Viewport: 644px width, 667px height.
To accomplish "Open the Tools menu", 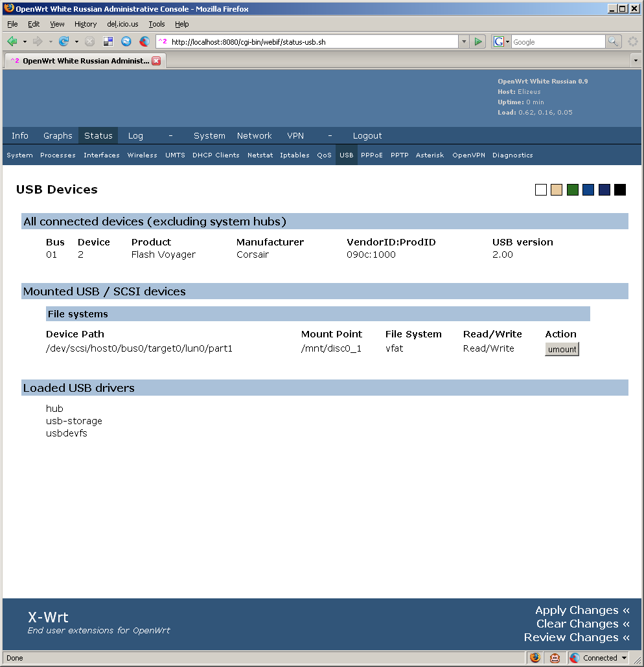I will click(157, 24).
